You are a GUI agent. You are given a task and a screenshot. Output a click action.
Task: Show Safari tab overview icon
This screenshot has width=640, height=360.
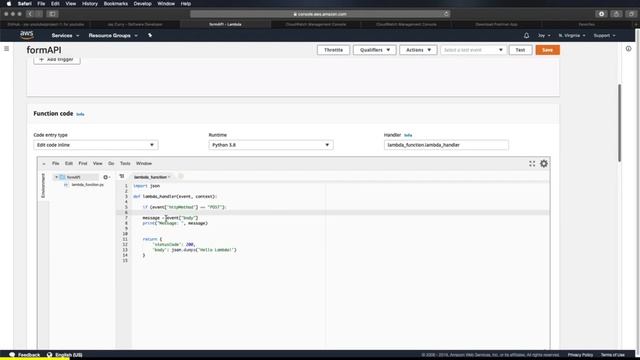(x=631, y=14)
